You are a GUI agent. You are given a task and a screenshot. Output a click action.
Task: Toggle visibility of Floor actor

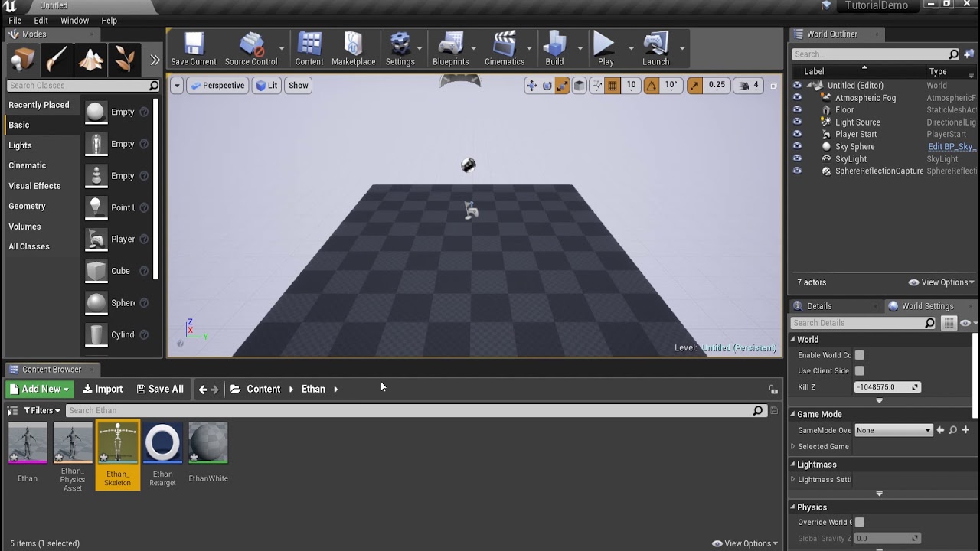[797, 110]
